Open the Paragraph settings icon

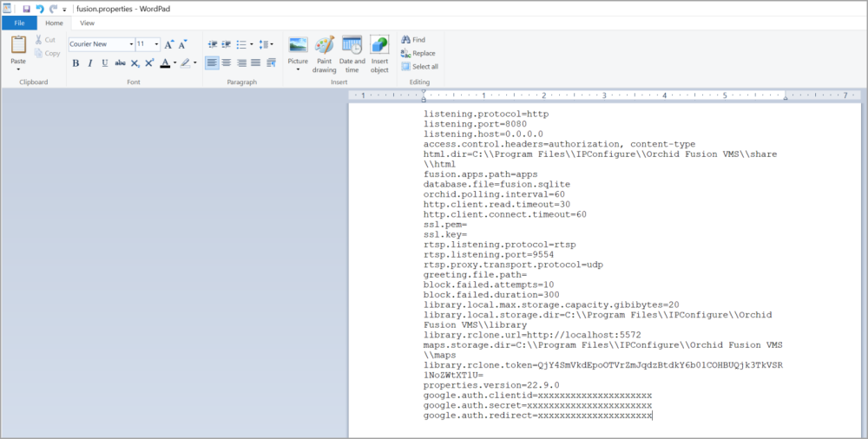point(271,63)
